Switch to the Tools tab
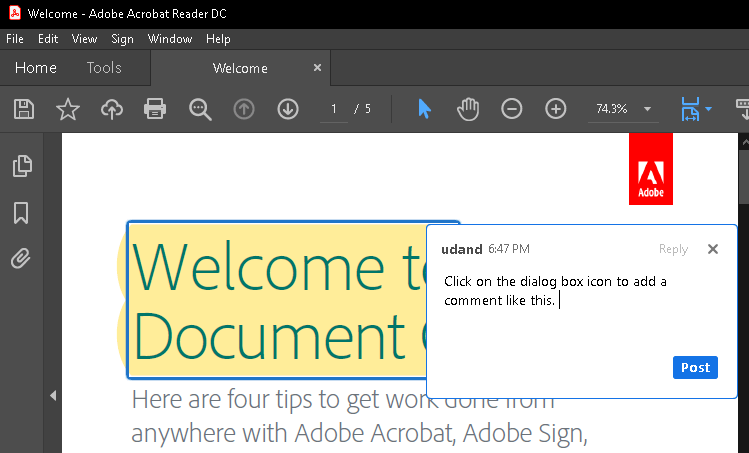This screenshot has height=453, width=749. [x=104, y=68]
